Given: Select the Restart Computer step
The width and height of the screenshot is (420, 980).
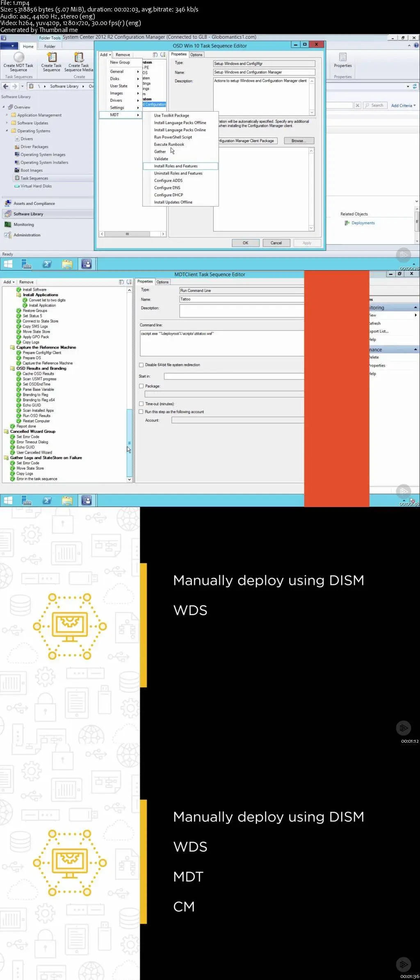Looking at the screenshot, I should pyautogui.click(x=36, y=421).
